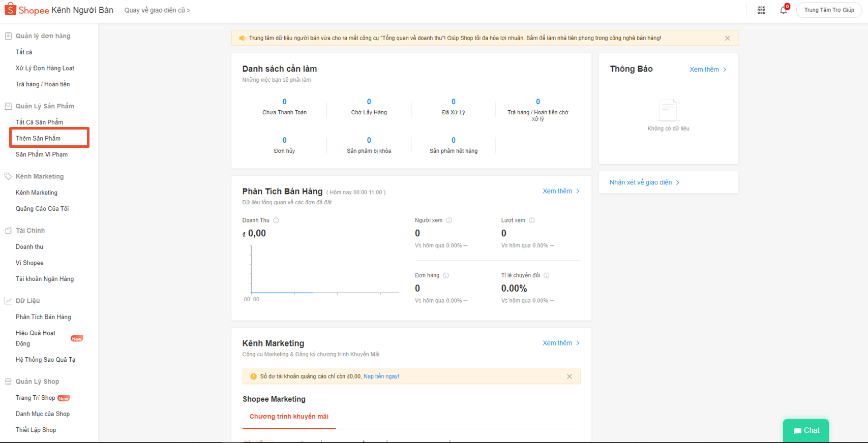868x443 pixels.
Task: Open Trả hàng / Hoàn tiền chờ xử lý count
Action: (538, 102)
